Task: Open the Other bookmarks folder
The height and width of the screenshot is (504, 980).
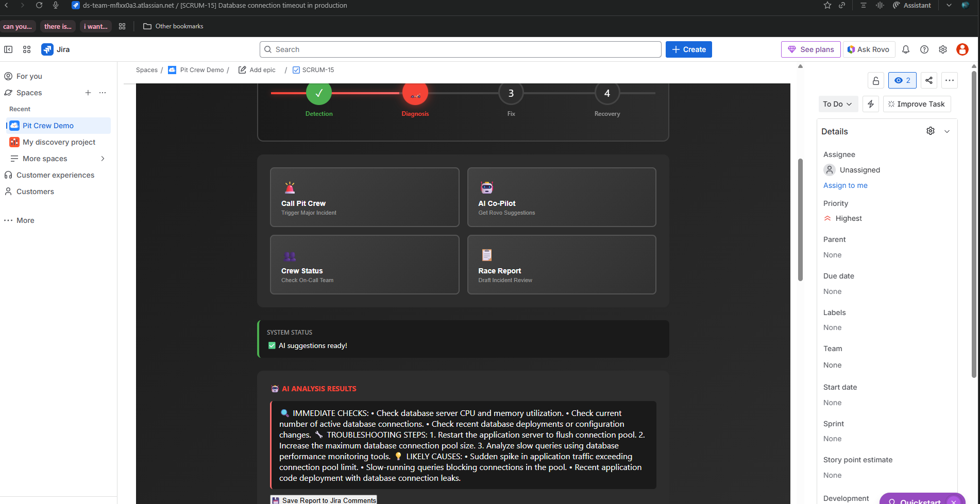Action: tap(173, 26)
